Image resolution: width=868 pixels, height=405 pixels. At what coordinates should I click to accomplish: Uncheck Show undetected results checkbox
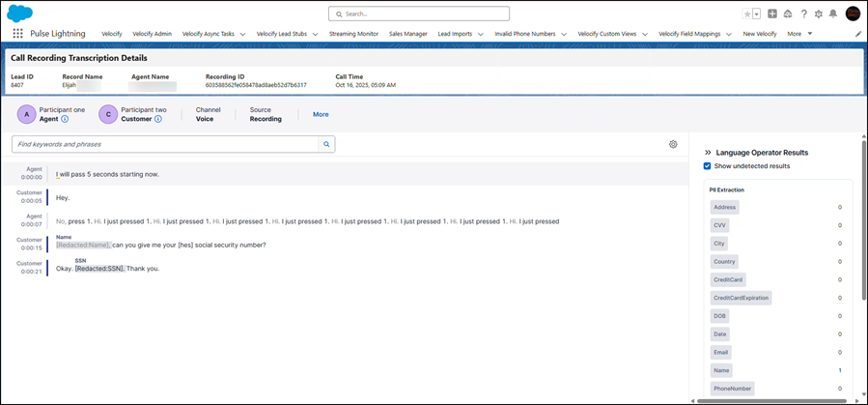pos(708,166)
